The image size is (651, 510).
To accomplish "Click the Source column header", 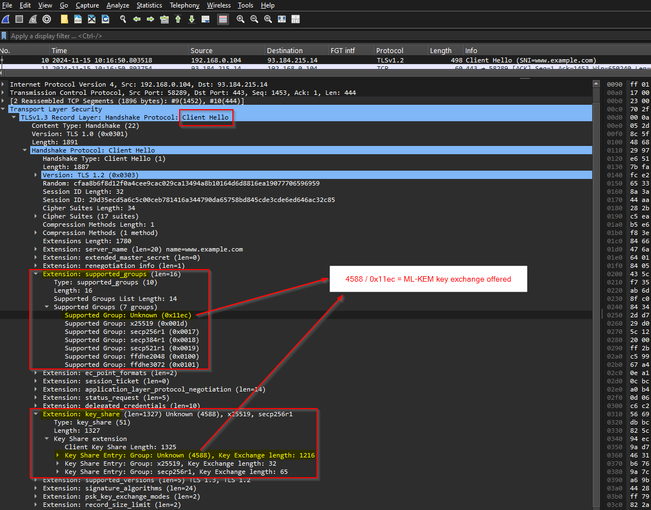I will point(201,50).
